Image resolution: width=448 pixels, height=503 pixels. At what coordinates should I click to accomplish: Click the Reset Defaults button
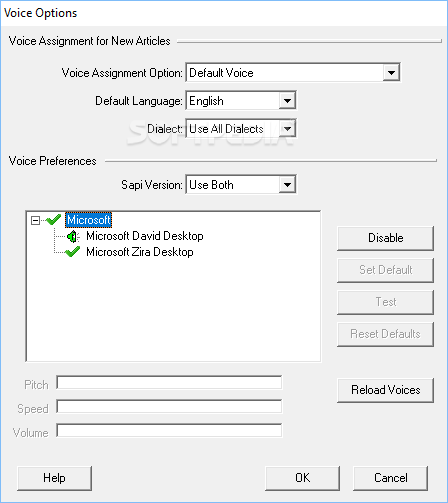tap(385, 334)
